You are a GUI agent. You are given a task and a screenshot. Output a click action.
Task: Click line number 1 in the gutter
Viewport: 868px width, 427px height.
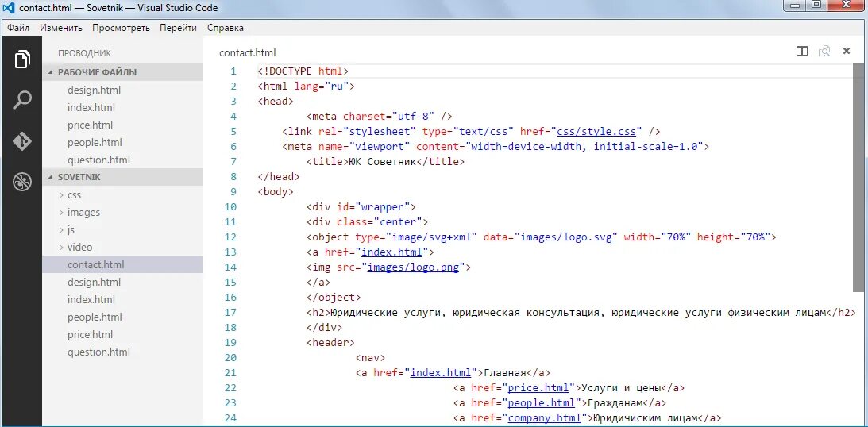click(x=233, y=71)
